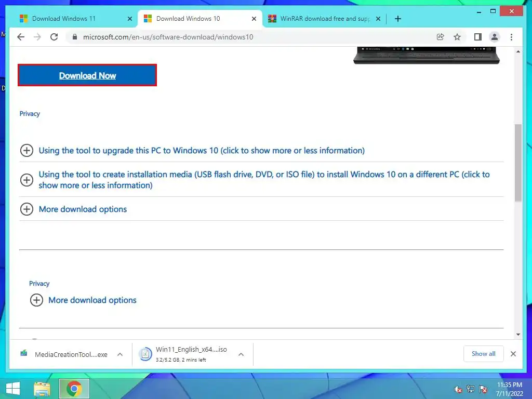Click the plus icon beside create installation media
532x399 pixels.
[x=27, y=180]
